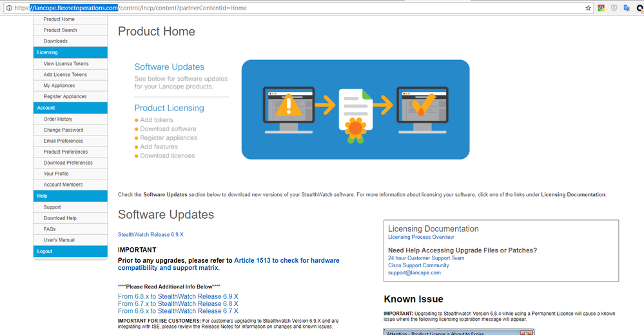644x335 pixels.
Task: Open FAQs page
Action: click(70, 229)
